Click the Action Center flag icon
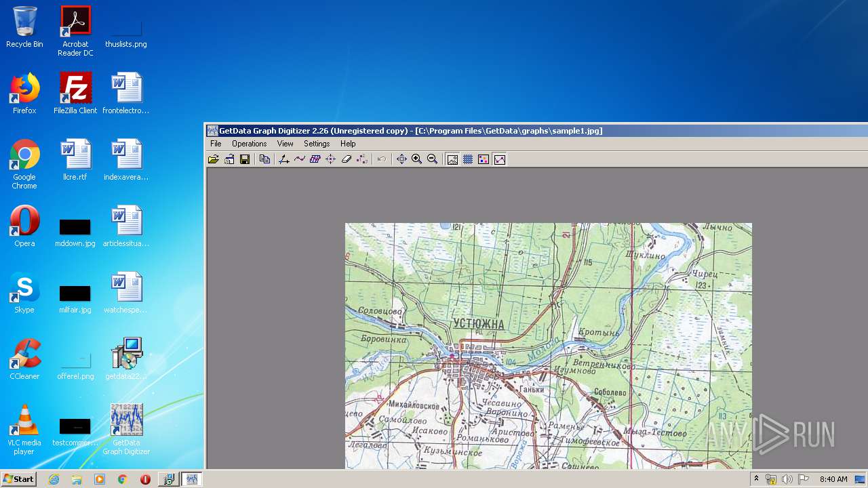This screenshot has width=868, height=488. [x=804, y=479]
